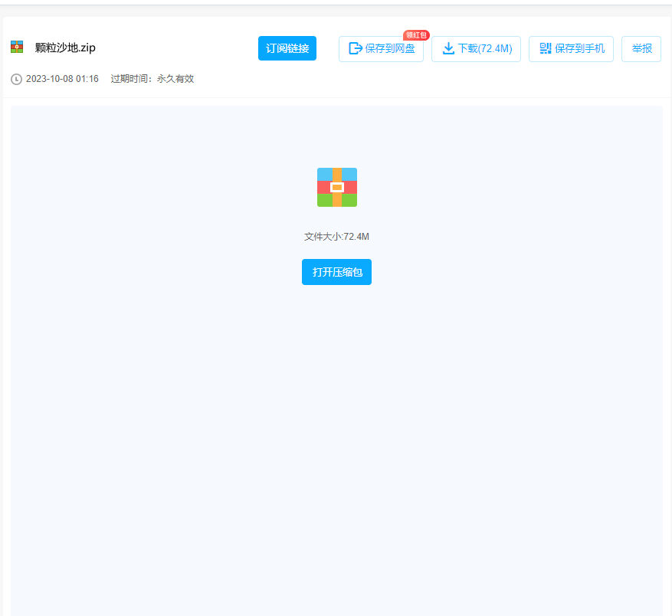Click the 领红包 red badge
This screenshot has height=616, width=672.
416,35
